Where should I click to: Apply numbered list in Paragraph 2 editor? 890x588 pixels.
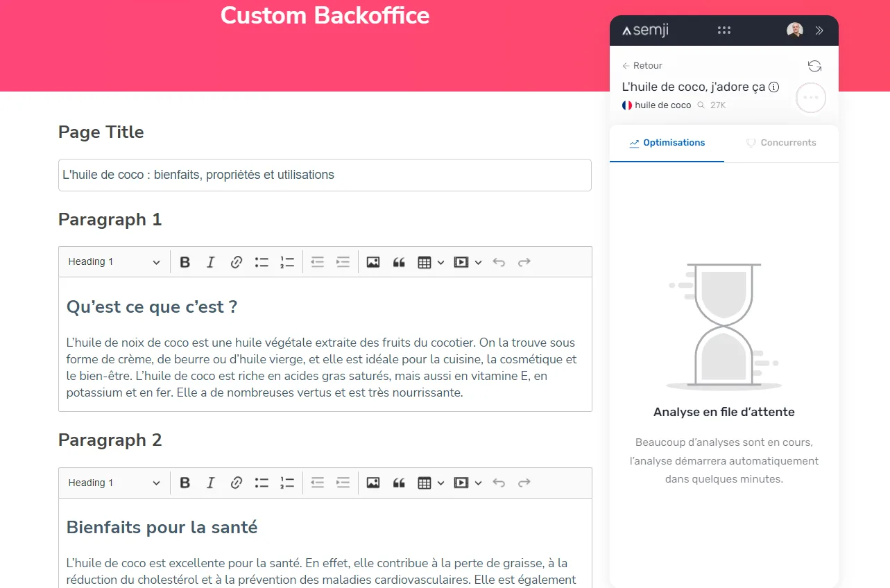pos(287,483)
